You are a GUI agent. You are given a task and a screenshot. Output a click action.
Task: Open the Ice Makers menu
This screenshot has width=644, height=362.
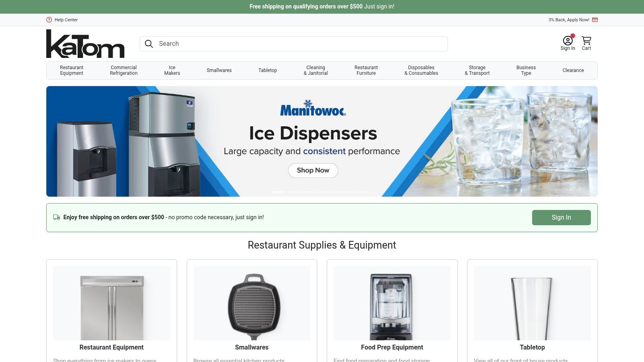pyautogui.click(x=172, y=70)
